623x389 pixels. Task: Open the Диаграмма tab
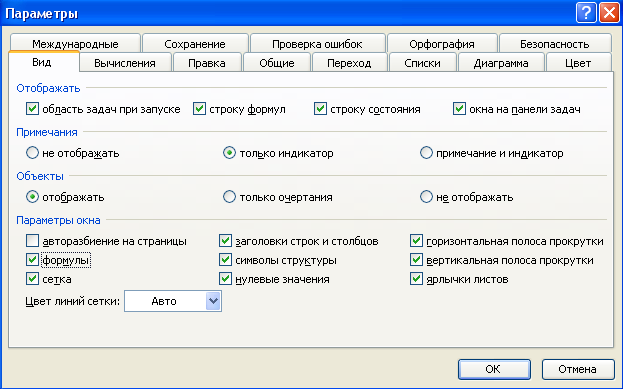(501, 63)
